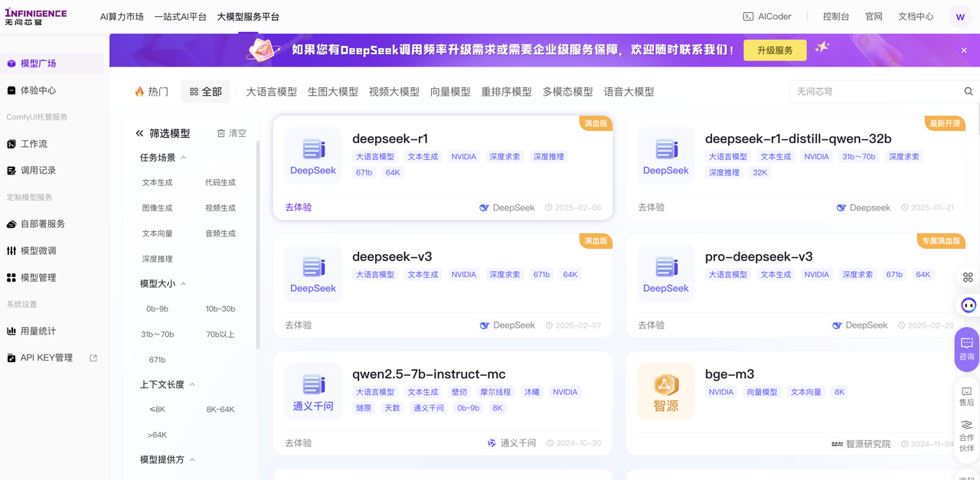Click the 模型微调 sliders icon
The width and height of the screenshot is (980, 480).
pos(11,251)
